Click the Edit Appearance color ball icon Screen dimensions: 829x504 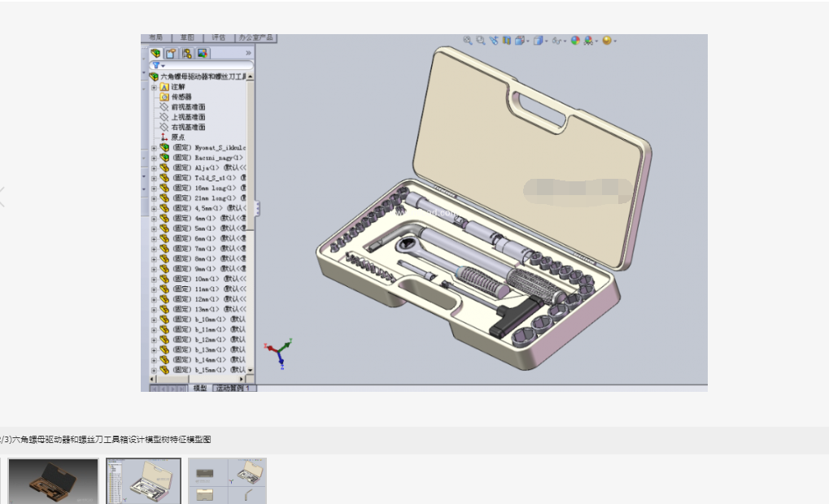[575, 40]
